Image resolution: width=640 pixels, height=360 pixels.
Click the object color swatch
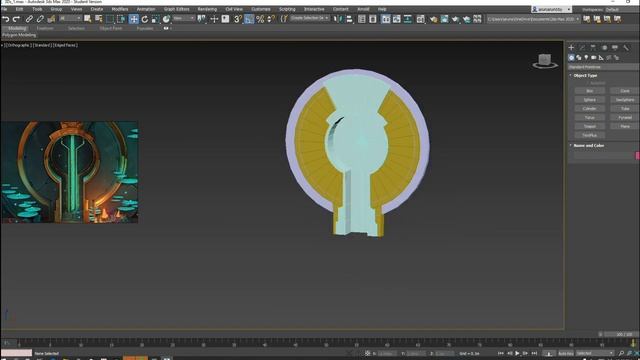tap(638, 156)
